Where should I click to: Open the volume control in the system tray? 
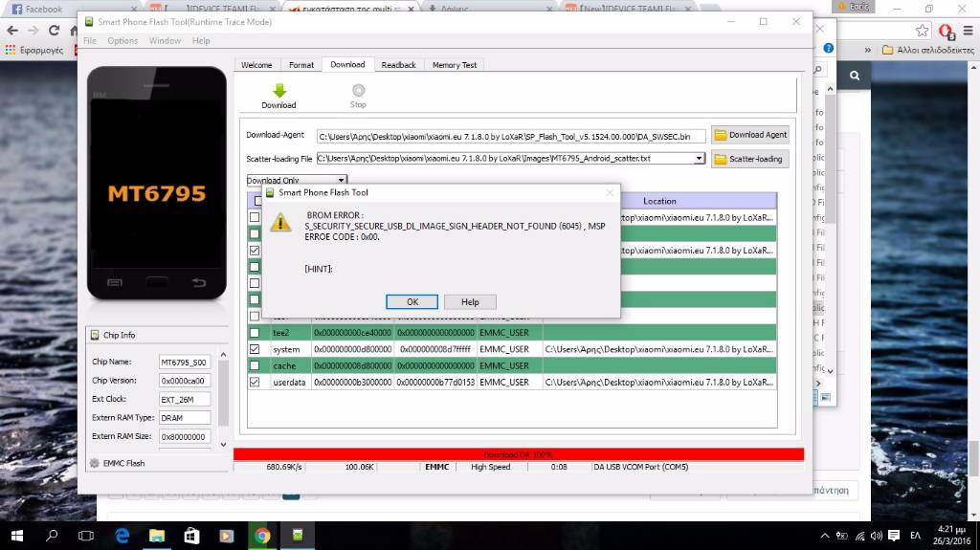coord(877,536)
